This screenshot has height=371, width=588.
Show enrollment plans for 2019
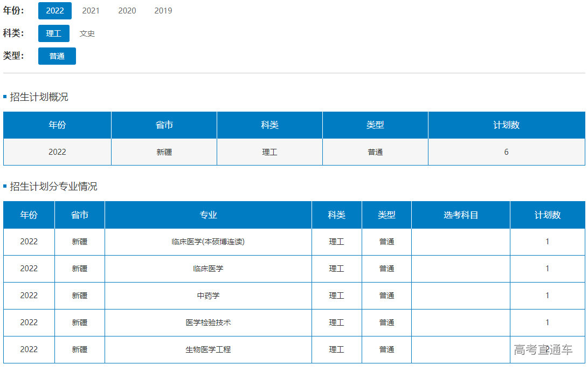tap(163, 11)
